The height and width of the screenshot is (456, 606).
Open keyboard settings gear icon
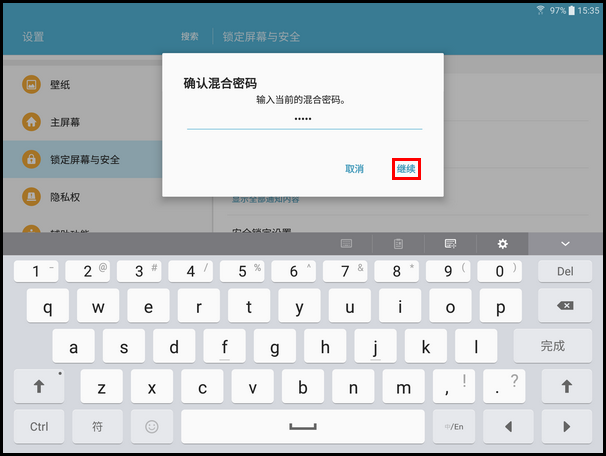point(502,244)
